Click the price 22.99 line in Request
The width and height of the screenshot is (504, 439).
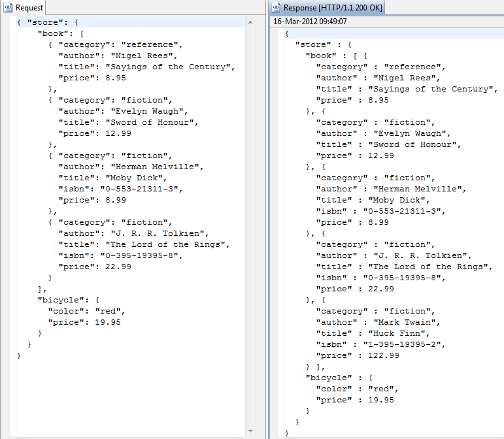pos(95,267)
